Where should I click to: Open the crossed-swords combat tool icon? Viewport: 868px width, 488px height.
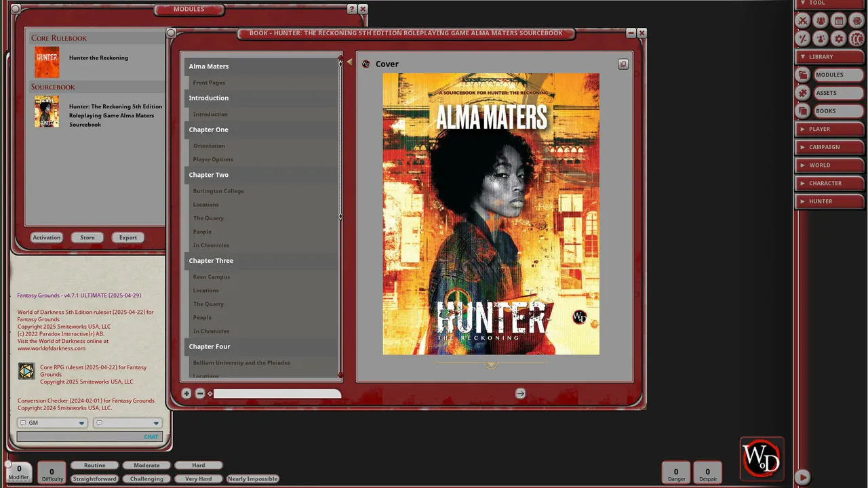[x=802, y=21]
